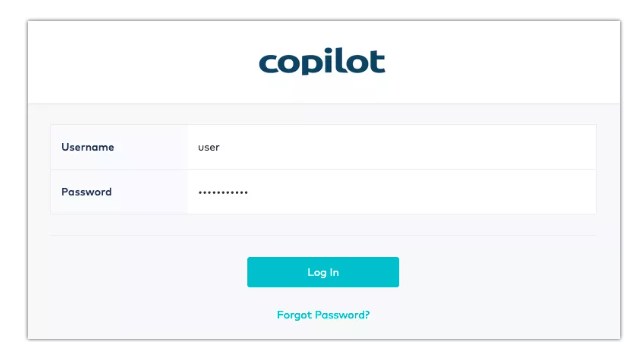
Task: Click the copilot logo
Action: point(322,62)
